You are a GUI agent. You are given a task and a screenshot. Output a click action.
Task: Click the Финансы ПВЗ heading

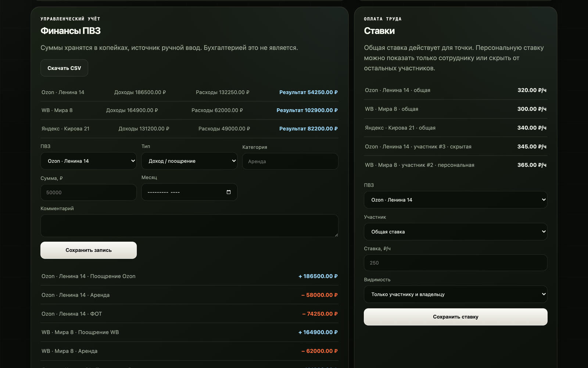(71, 31)
